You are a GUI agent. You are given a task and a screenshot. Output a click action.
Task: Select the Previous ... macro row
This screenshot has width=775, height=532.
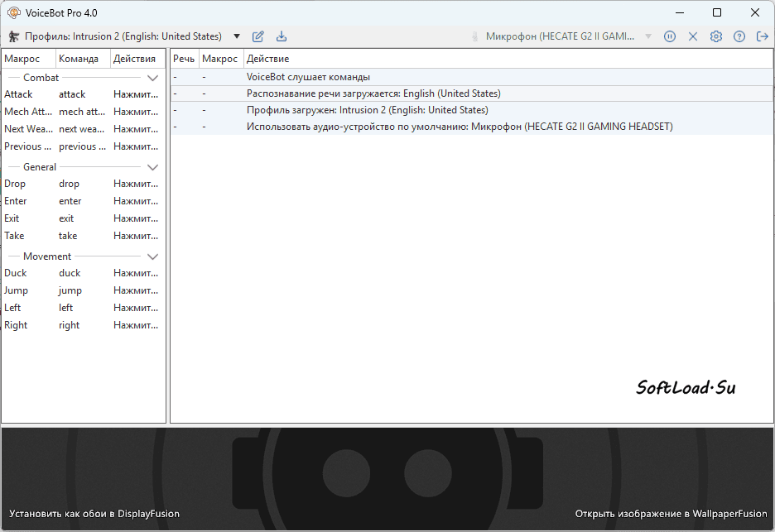(x=84, y=146)
